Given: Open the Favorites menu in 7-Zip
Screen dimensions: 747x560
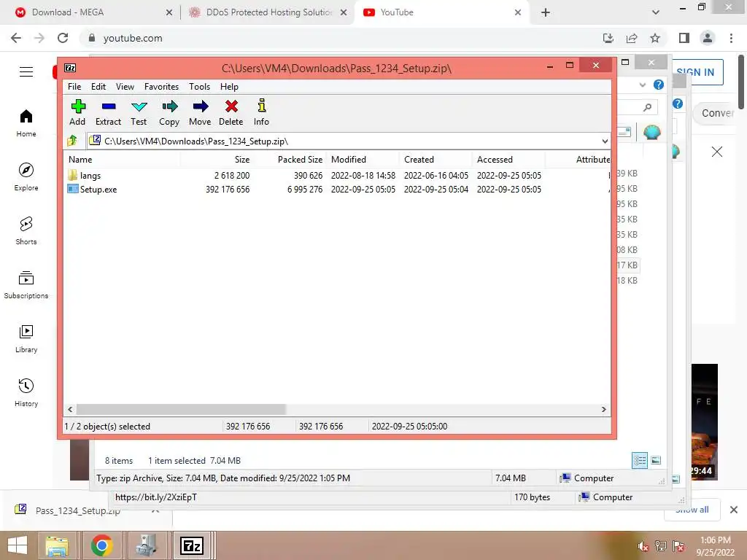Looking at the screenshot, I should tap(161, 87).
